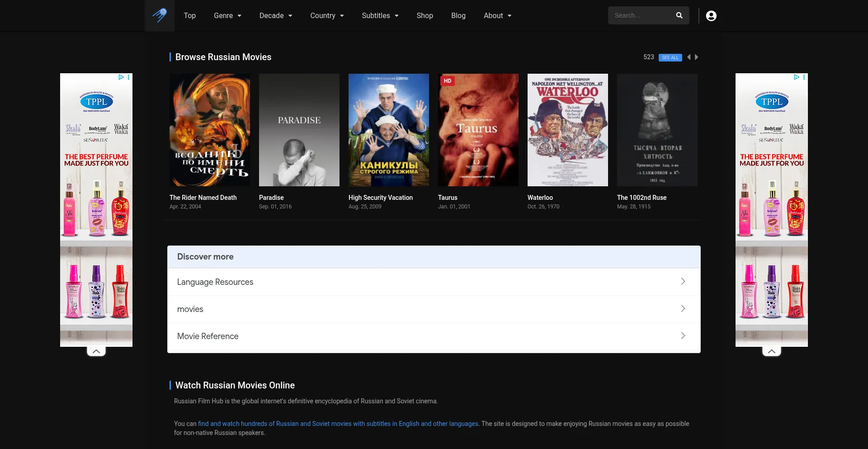
Task: Click the Search input field
Action: [641, 15]
